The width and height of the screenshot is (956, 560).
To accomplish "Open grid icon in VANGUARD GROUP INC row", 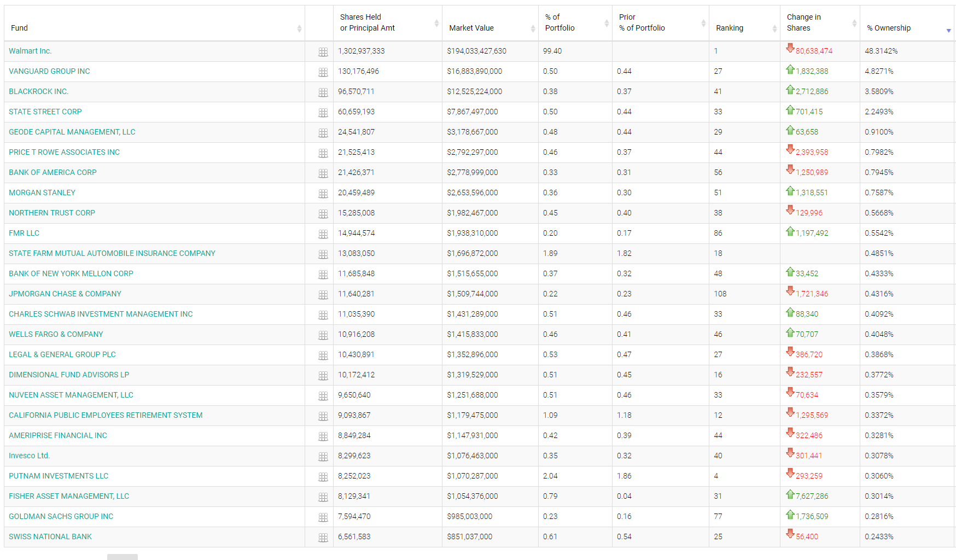I will (323, 72).
